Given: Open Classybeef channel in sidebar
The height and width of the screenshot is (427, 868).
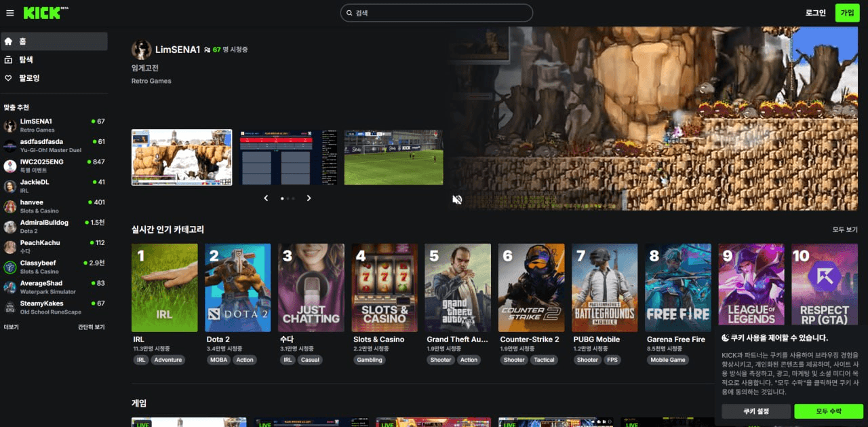Looking at the screenshot, I should 54,267.
